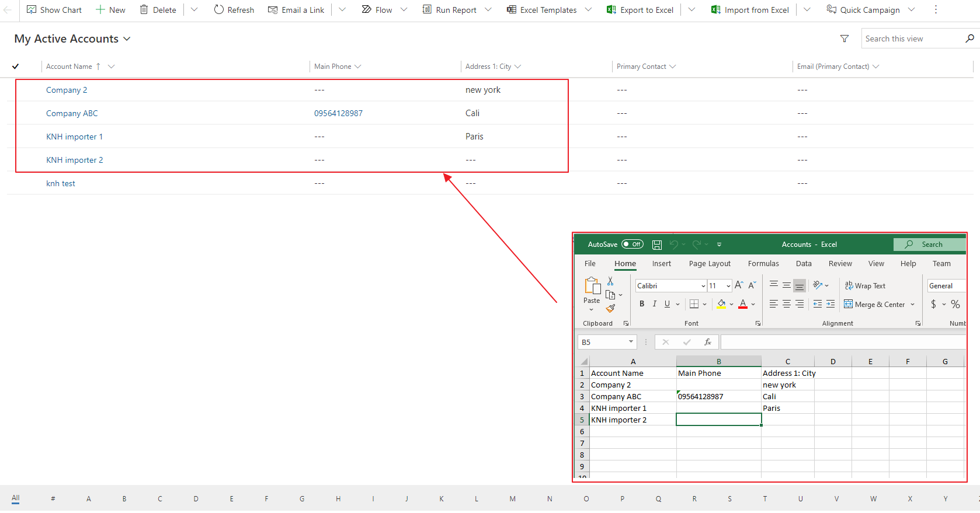The width and height of the screenshot is (980, 513).
Task: Open the more commands vertical ellipsis
Action: click(x=936, y=10)
